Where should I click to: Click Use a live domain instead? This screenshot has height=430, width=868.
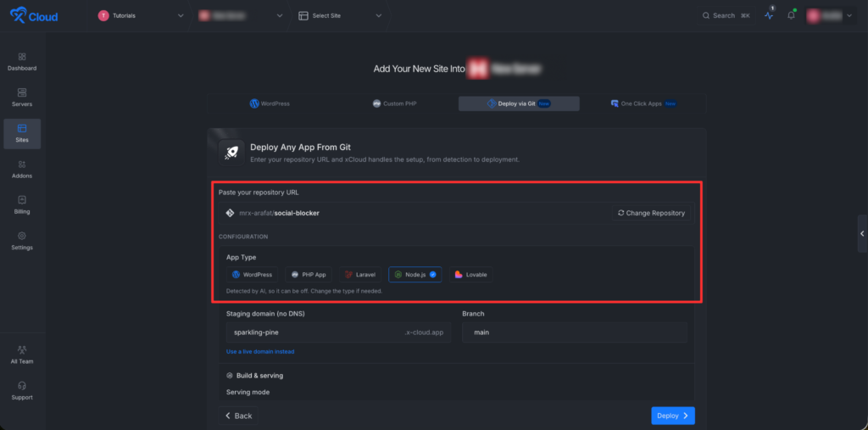point(260,351)
